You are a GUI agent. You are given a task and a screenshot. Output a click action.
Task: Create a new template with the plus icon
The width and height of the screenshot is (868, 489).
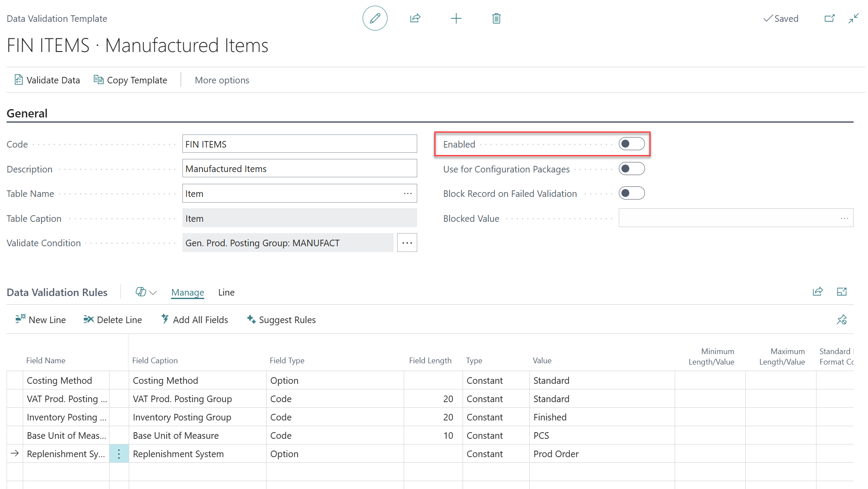tap(456, 18)
